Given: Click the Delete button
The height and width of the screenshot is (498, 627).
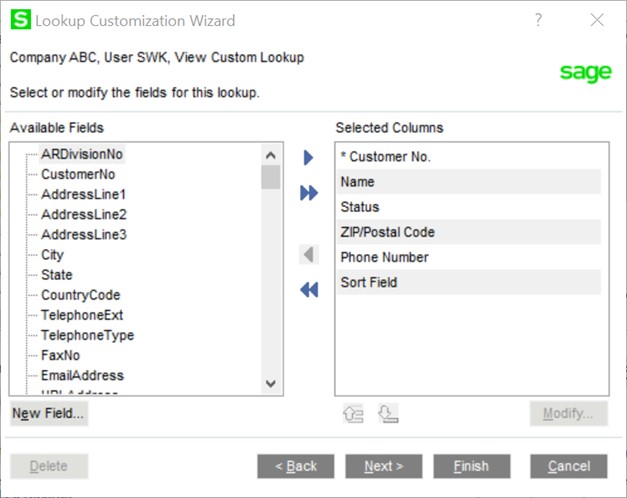Looking at the screenshot, I should 49,466.
